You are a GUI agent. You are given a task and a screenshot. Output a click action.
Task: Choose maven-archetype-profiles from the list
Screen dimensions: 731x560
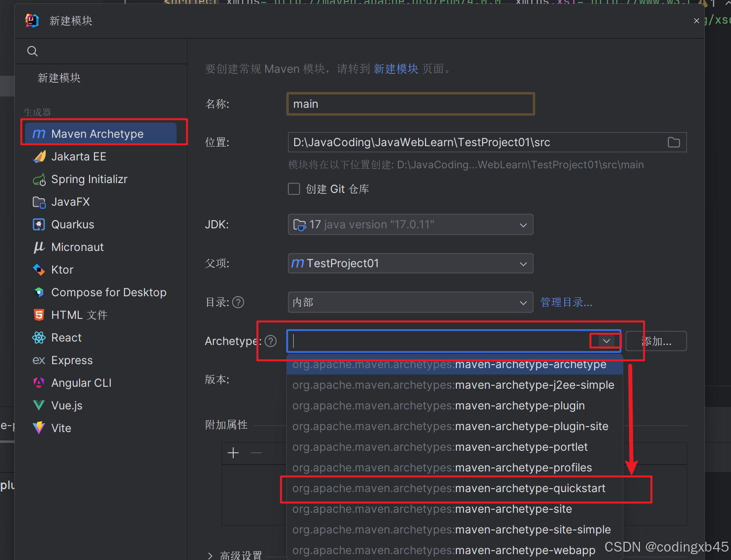coord(455,467)
